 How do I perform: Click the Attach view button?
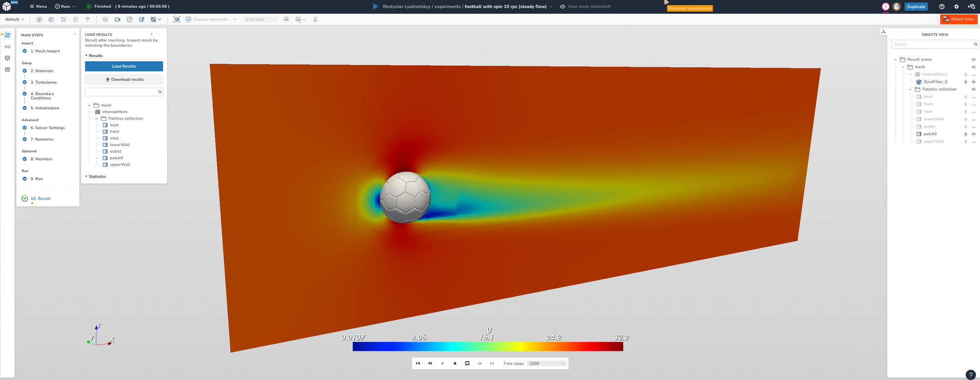point(958,19)
